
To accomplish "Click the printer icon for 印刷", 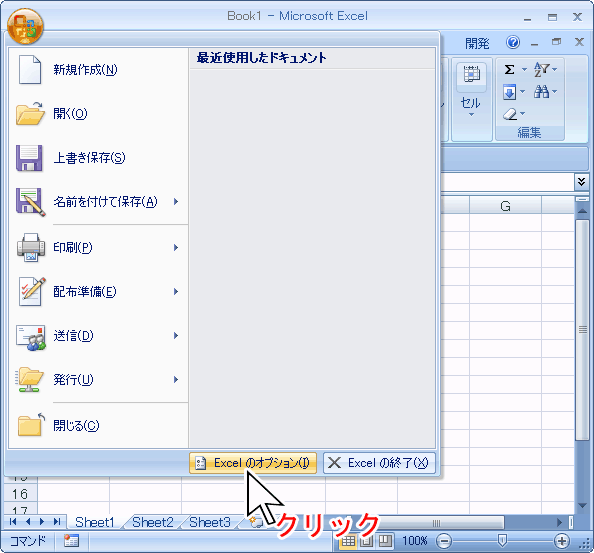I will coord(31,248).
